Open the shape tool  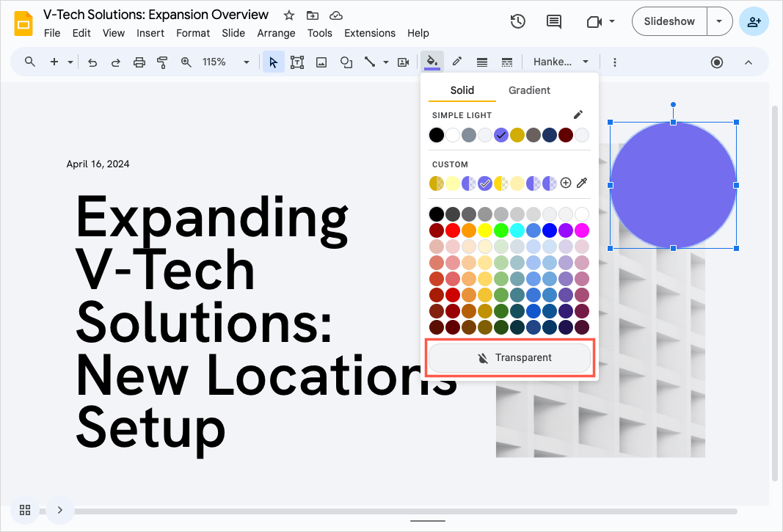pyautogui.click(x=346, y=62)
